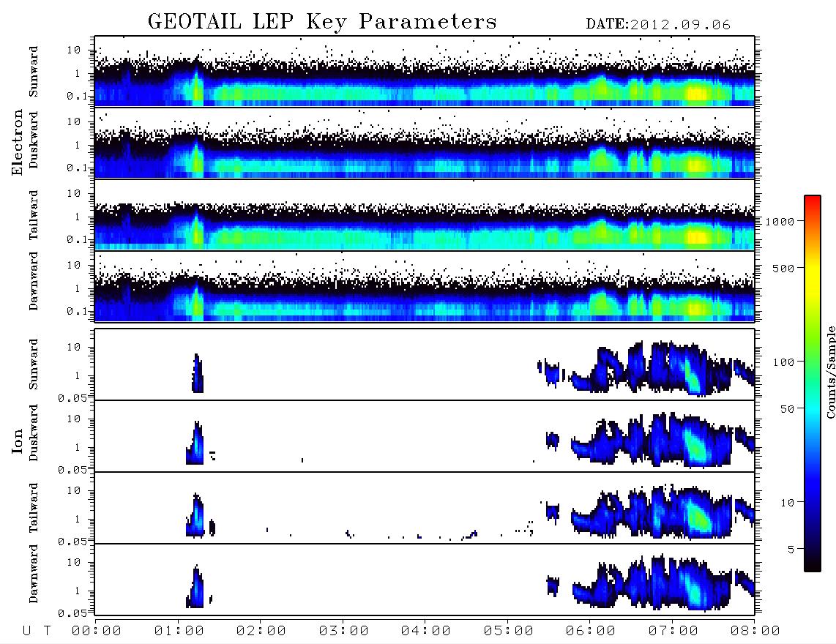Click the Electron Sunward panel label

click(33, 72)
